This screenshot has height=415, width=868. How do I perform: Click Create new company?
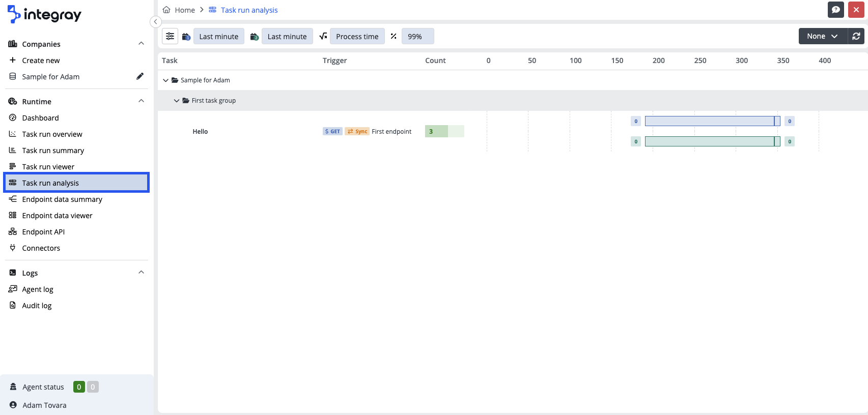pos(41,60)
